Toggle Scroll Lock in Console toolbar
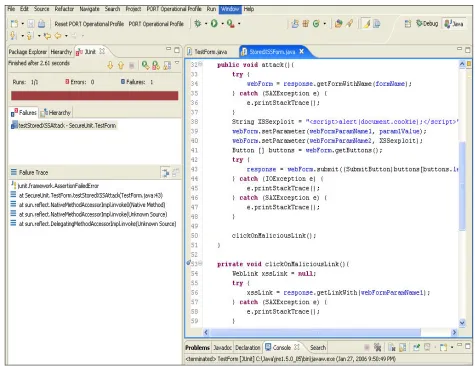This screenshot has height=366, width=475. coord(402,347)
